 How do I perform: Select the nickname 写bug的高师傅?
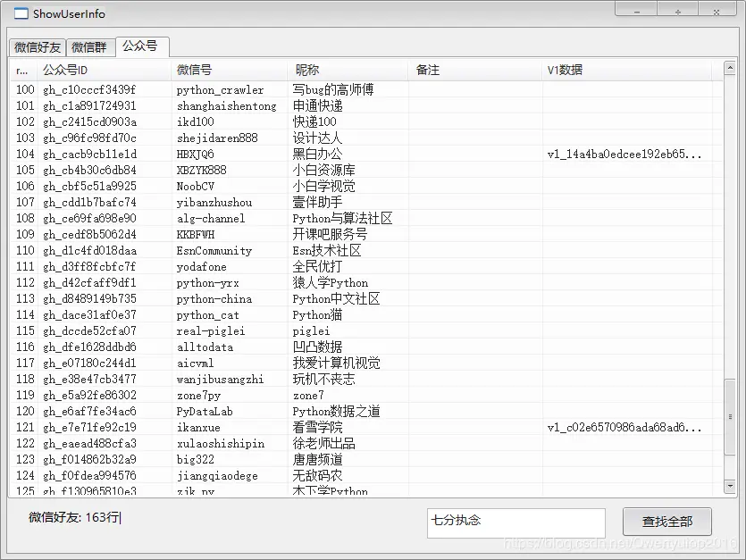click(x=333, y=89)
